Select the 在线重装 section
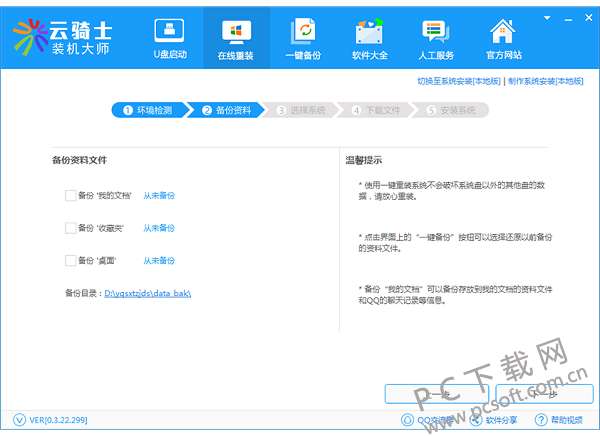This screenshot has height=436, width=600. click(x=235, y=38)
